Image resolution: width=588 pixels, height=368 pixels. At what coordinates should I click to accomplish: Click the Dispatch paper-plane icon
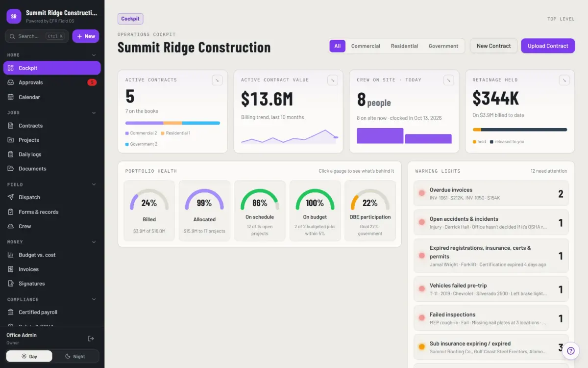[11, 197]
